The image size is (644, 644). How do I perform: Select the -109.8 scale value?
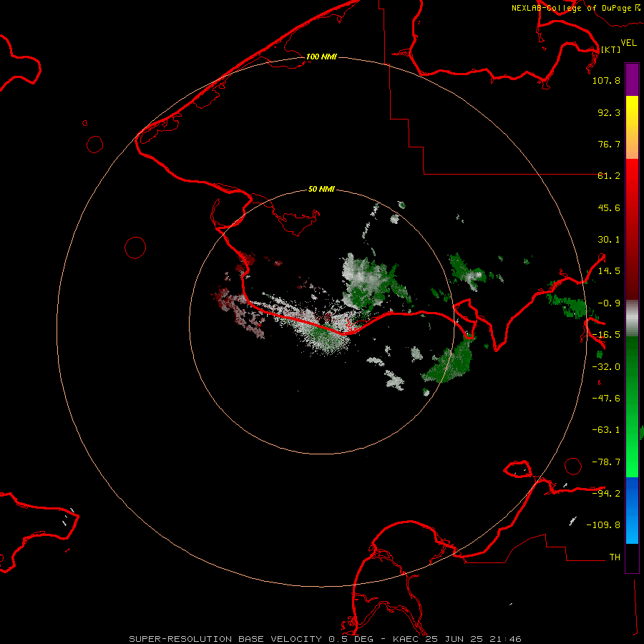click(603, 525)
